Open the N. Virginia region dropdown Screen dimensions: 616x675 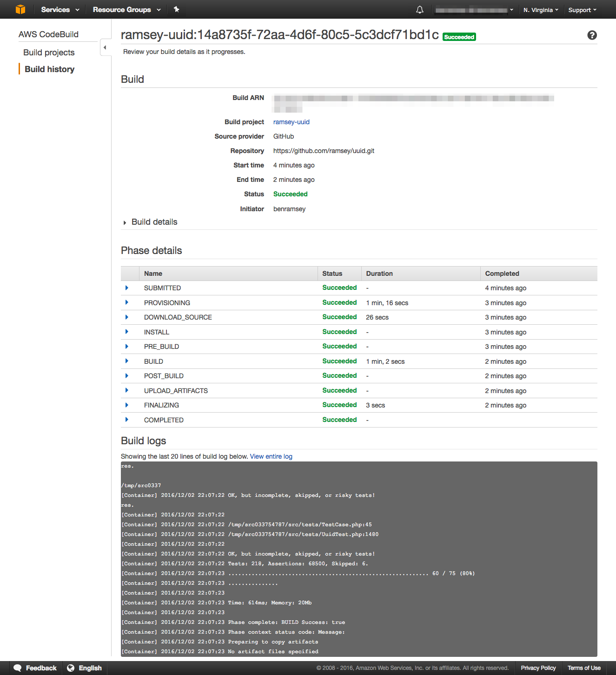(541, 10)
